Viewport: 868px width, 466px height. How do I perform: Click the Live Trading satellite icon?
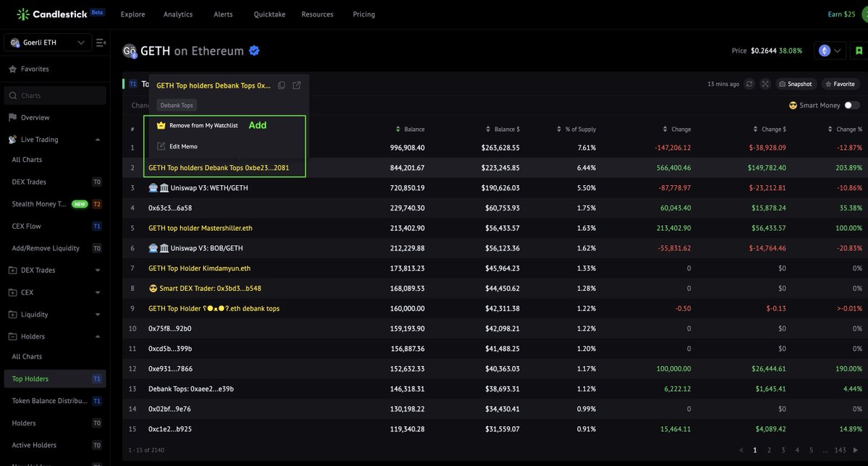coord(12,139)
